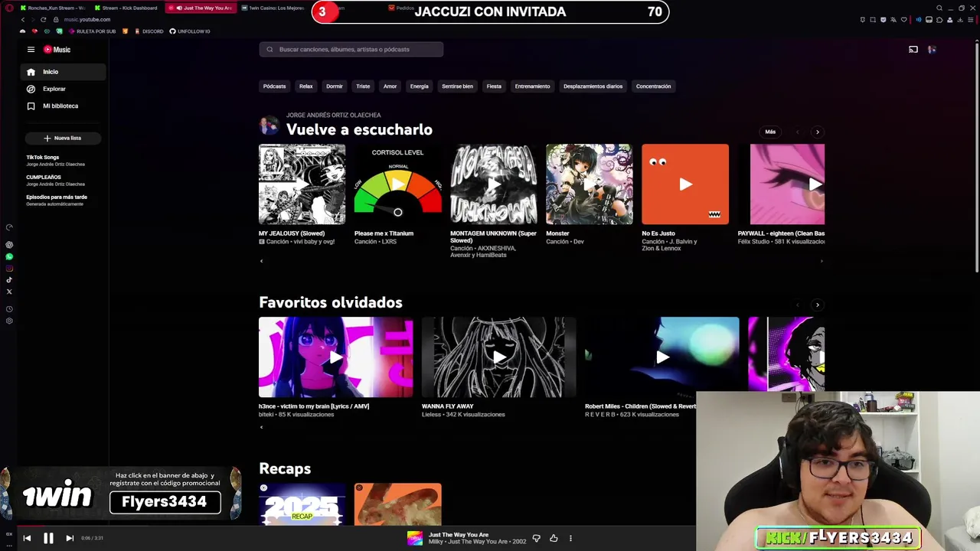Viewport: 980px width, 551px height.
Task: Select the Sentirse bien mood chip
Action: [457, 86]
